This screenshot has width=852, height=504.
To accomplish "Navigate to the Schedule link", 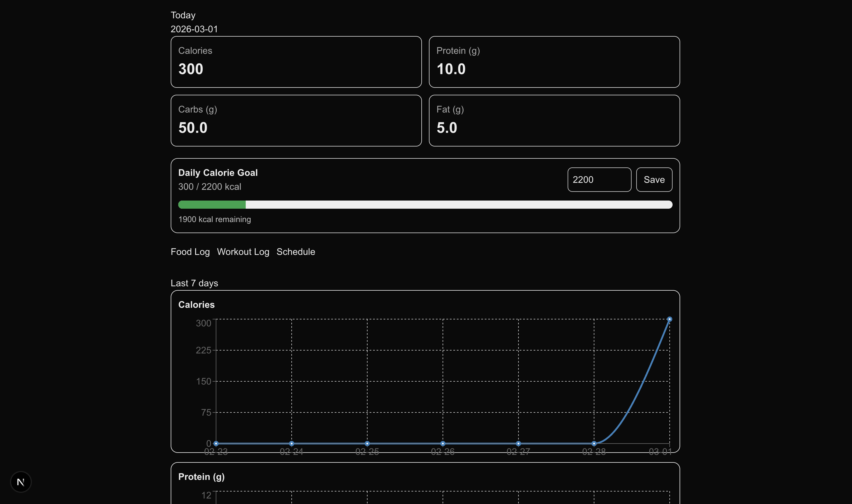I will (x=295, y=252).
